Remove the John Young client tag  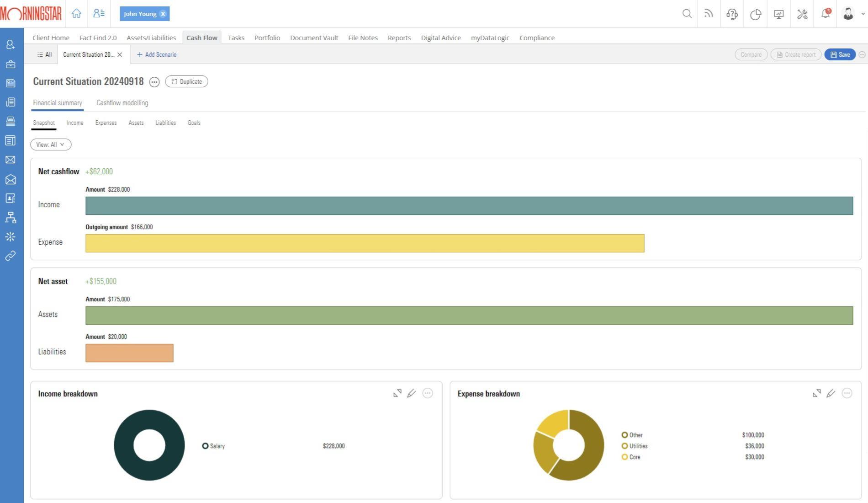pyautogui.click(x=163, y=14)
